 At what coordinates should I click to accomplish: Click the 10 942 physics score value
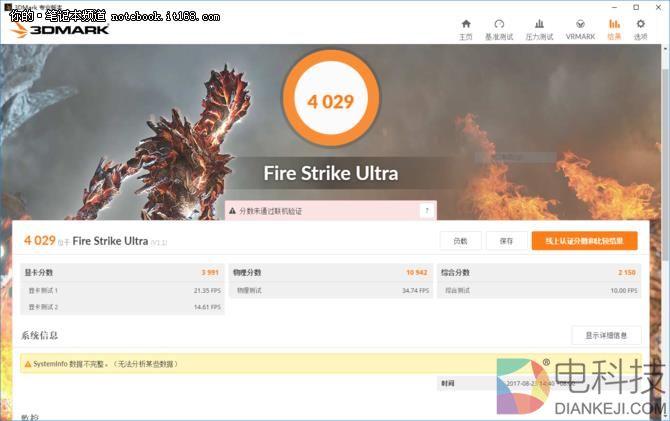[417, 272]
